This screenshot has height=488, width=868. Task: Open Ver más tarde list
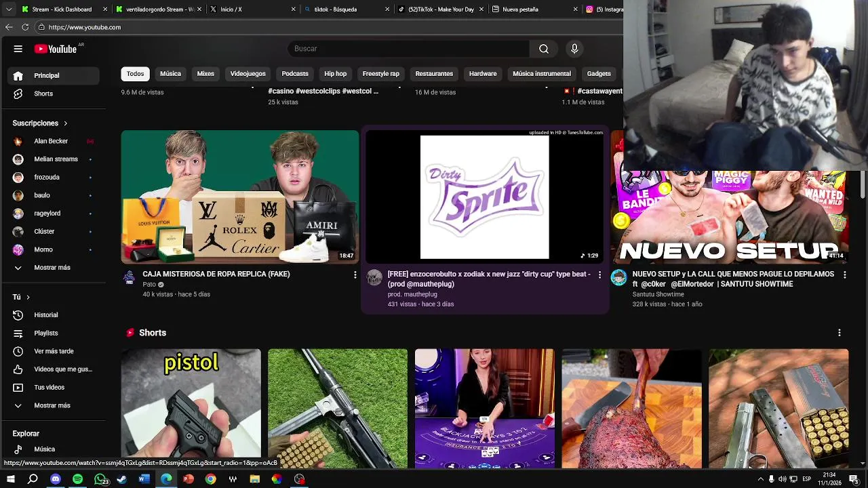coord(53,351)
